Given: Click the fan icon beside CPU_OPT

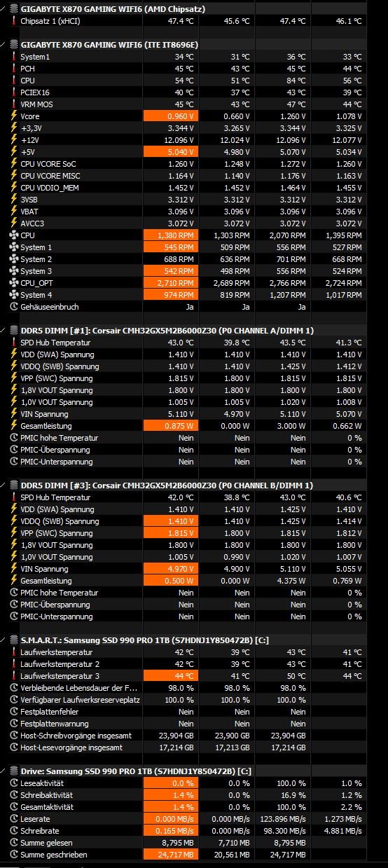Looking at the screenshot, I should (x=14, y=283).
